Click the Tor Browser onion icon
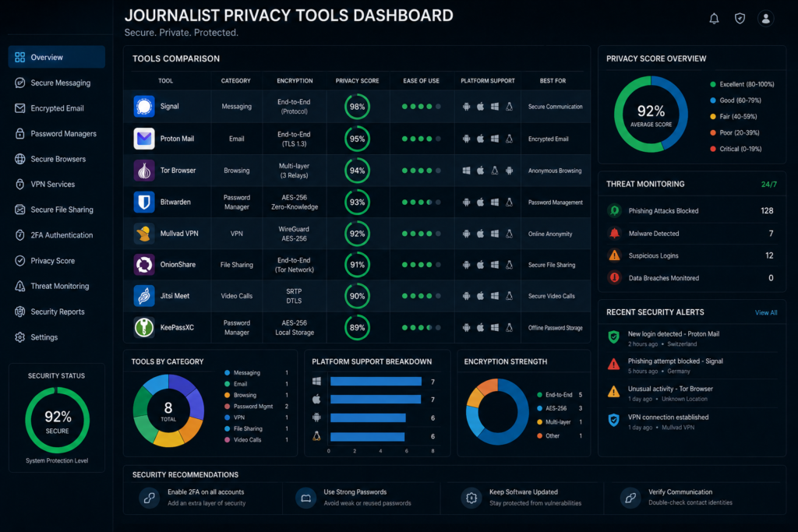Viewport: 798px width, 532px height. (144, 171)
